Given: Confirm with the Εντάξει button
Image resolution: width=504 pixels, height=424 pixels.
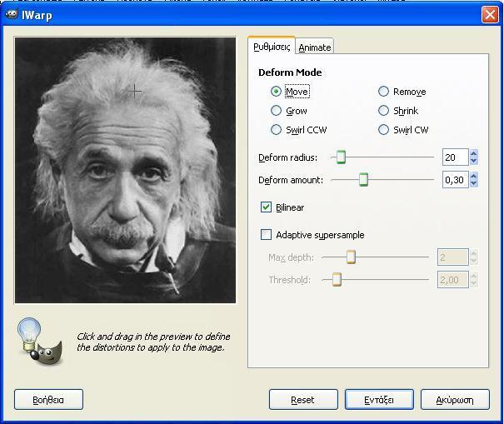Looking at the screenshot, I should [379, 400].
